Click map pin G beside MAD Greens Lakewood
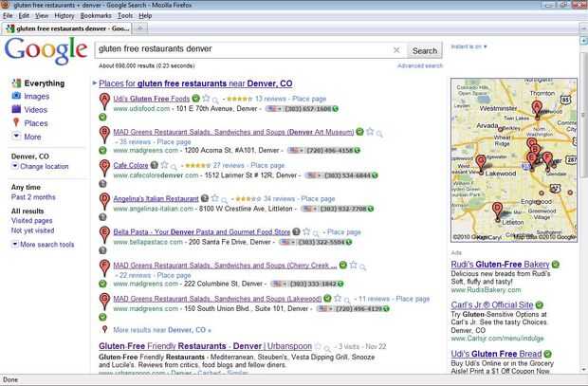The width and height of the screenshot is (588, 386). coord(104,302)
